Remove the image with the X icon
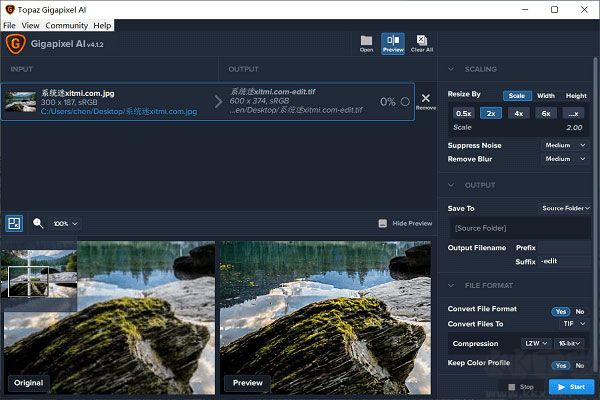 coord(426,99)
